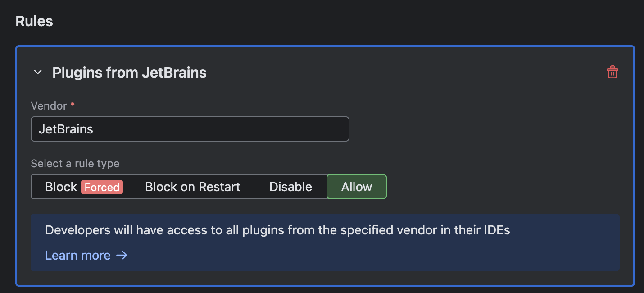Select the green Allow rule icon button
644x293 pixels.
[356, 186]
